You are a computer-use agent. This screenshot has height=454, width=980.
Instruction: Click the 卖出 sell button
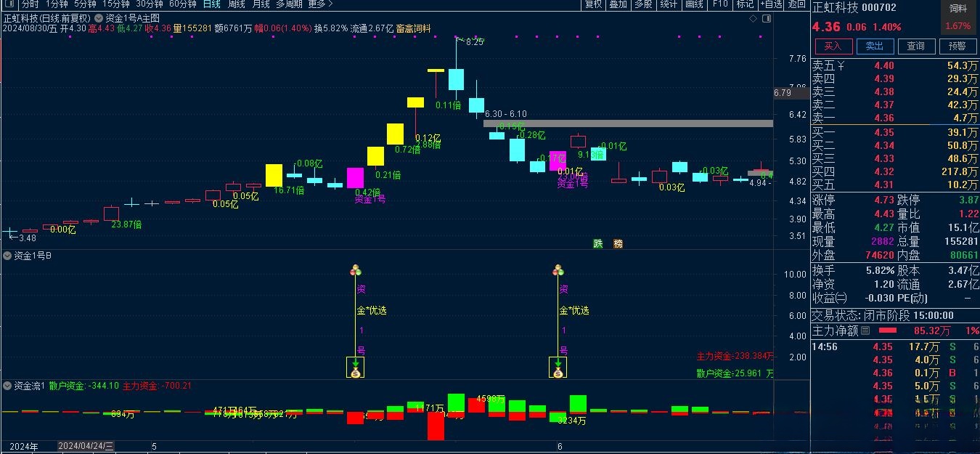(x=875, y=46)
